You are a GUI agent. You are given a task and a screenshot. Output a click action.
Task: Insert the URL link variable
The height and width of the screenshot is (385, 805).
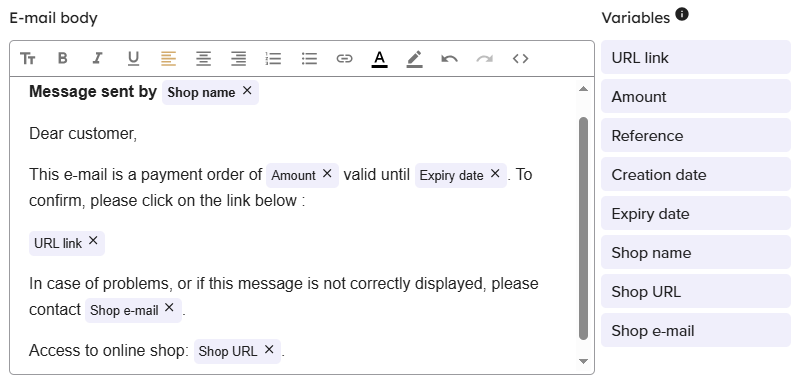[696, 57]
